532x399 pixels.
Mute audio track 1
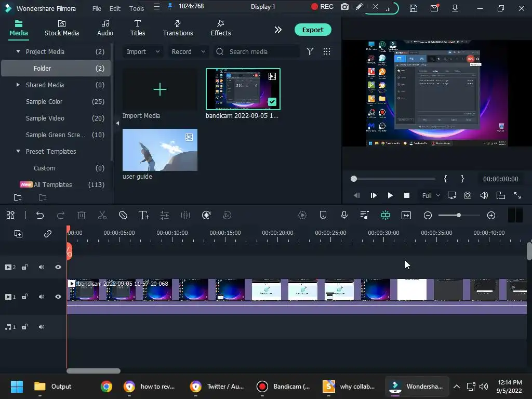[42, 327]
